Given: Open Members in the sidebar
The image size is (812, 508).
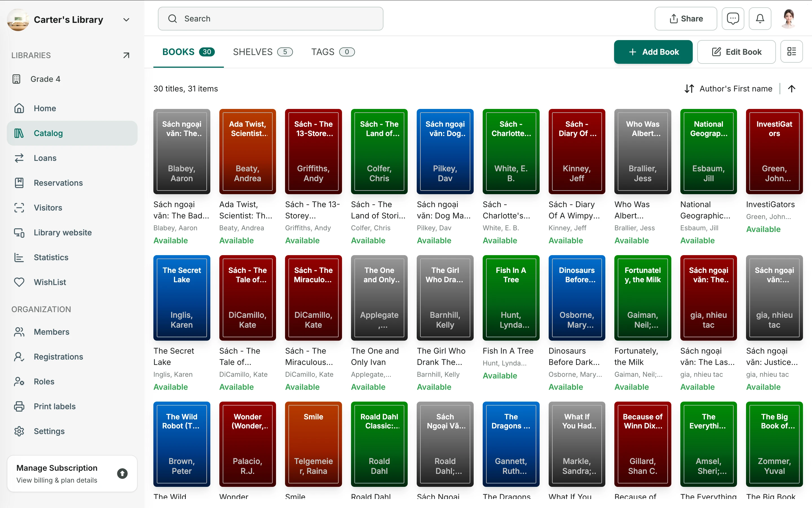Looking at the screenshot, I should [x=72, y=332].
